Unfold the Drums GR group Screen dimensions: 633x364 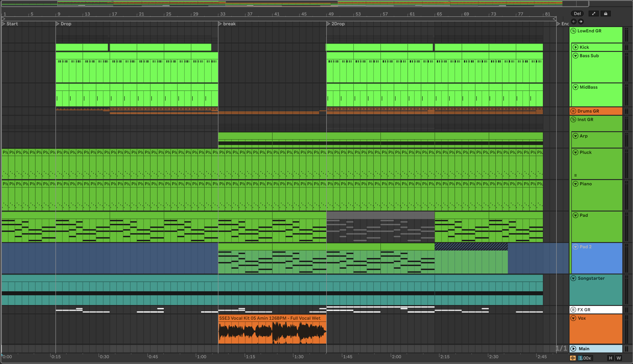point(573,111)
